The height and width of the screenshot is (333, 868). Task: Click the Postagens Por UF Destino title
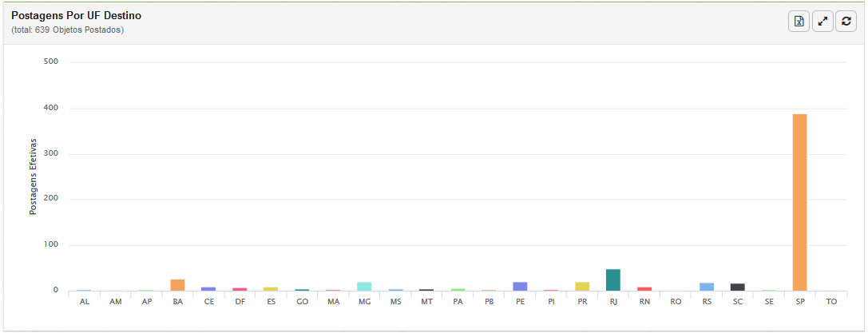[77, 16]
